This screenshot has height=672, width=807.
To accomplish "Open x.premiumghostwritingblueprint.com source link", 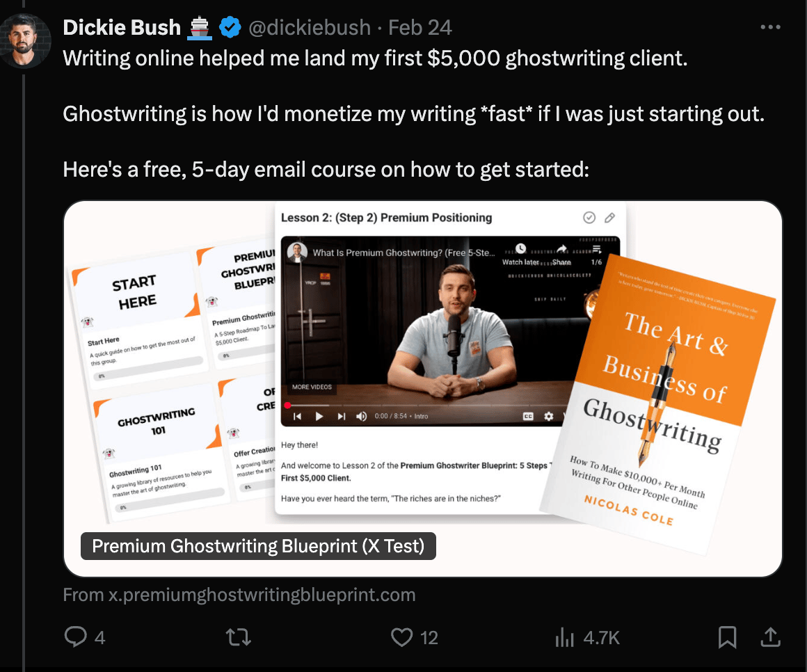I will pos(239,595).
